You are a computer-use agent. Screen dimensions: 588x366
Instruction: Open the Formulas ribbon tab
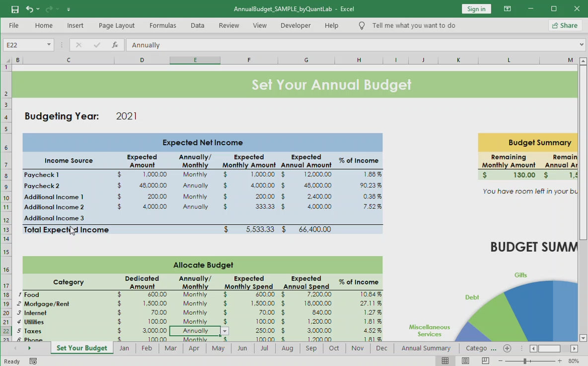tap(162, 25)
